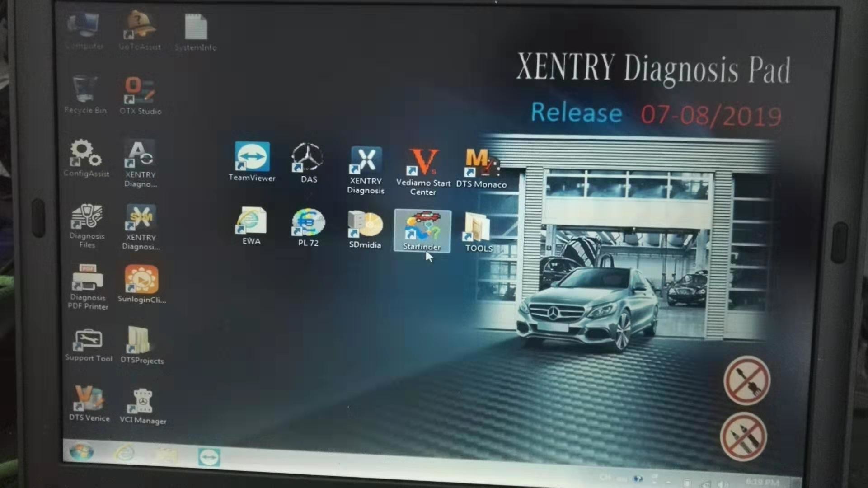Open Internet Explorer from the taskbar

click(x=124, y=453)
